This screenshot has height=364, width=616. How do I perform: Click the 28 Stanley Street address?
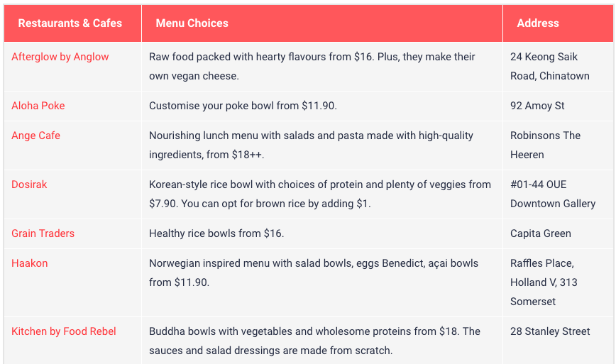[x=550, y=331]
